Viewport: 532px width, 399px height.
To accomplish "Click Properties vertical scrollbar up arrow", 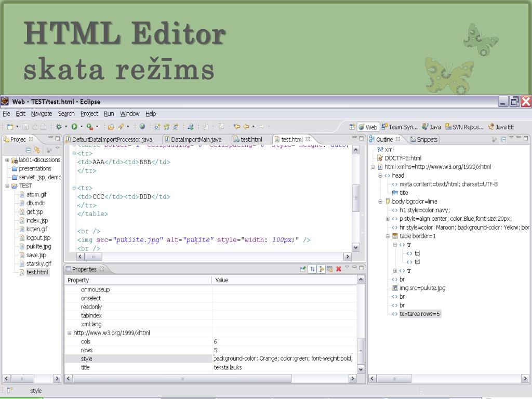I will tap(361, 280).
